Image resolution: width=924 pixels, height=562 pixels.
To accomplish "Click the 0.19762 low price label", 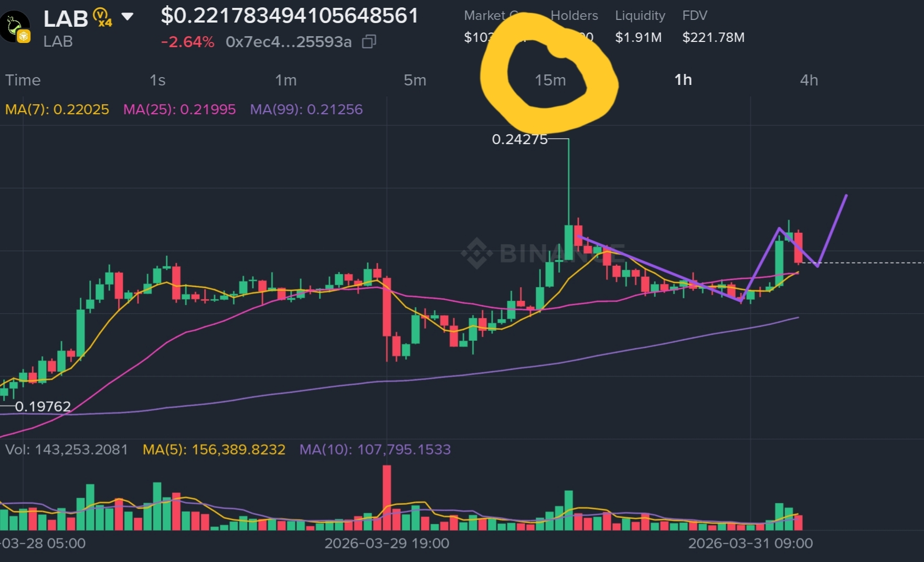I will point(43,406).
